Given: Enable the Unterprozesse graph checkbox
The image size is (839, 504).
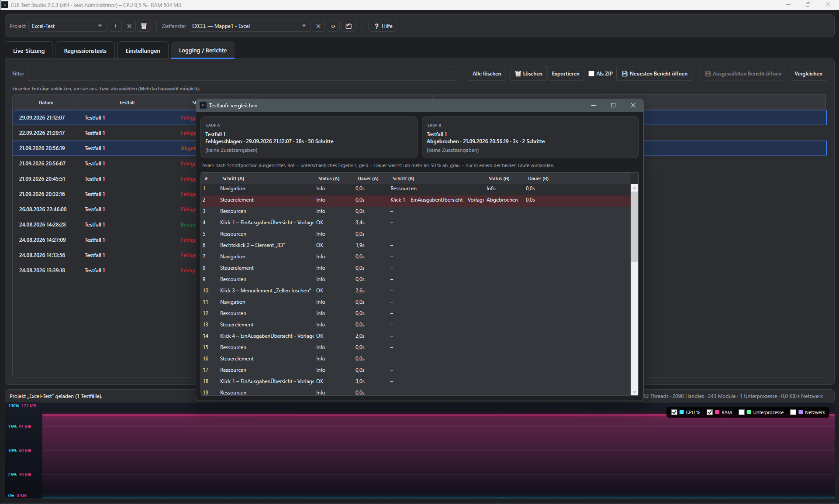Looking at the screenshot, I should [x=742, y=412].
